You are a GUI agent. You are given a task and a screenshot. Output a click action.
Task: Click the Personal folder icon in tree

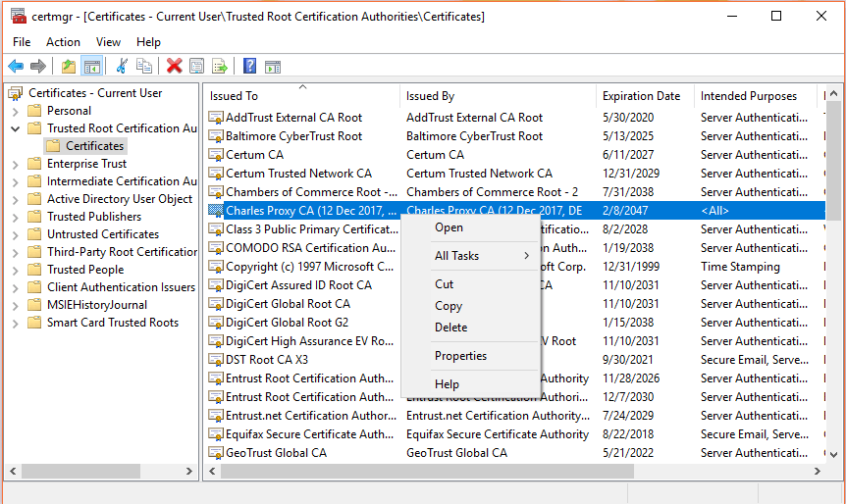tap(34, 111)
